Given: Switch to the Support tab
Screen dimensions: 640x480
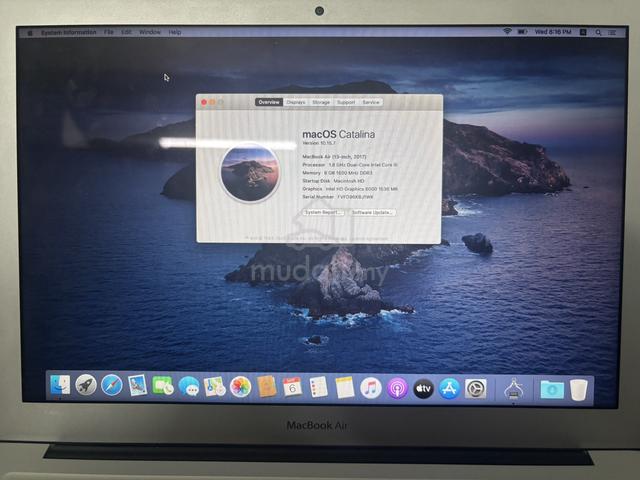Looking at the screenshot, I should (x=346, y=102).
